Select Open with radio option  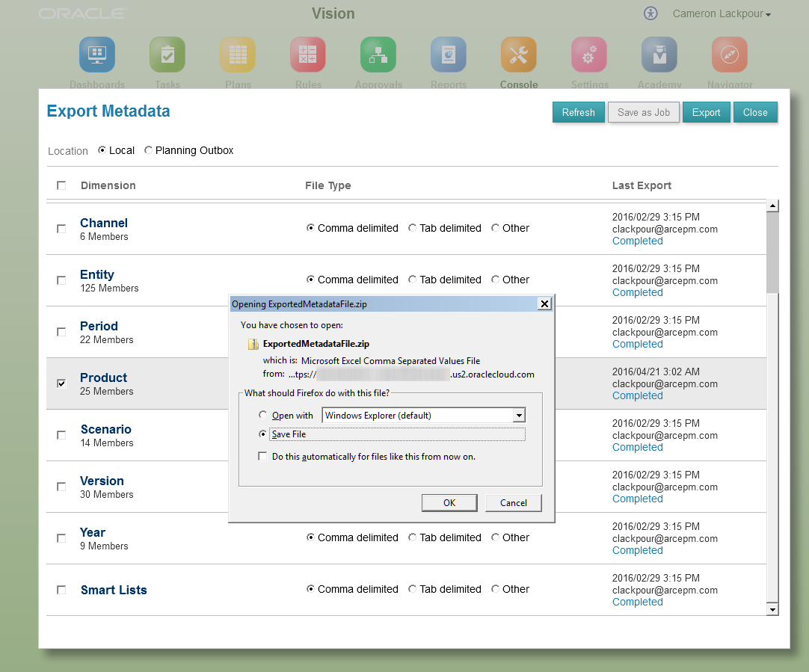[262, 415]
